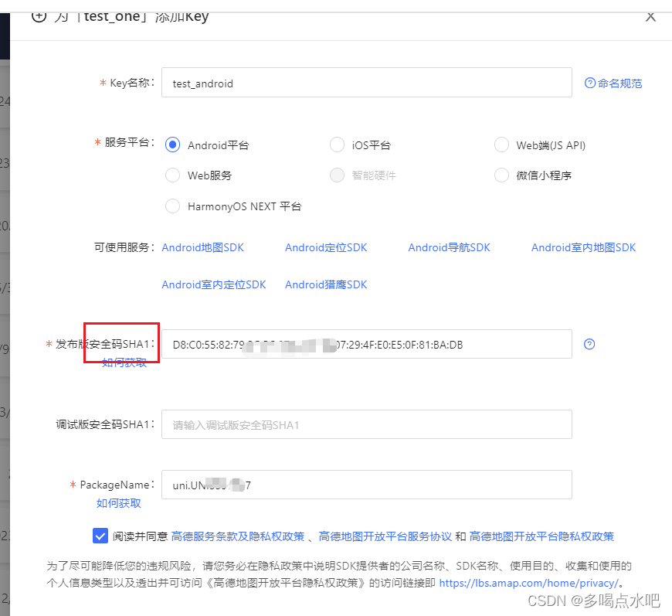Click the PackageName input field
This screenshot has height=616, width=672.
(x=366, y=485)
